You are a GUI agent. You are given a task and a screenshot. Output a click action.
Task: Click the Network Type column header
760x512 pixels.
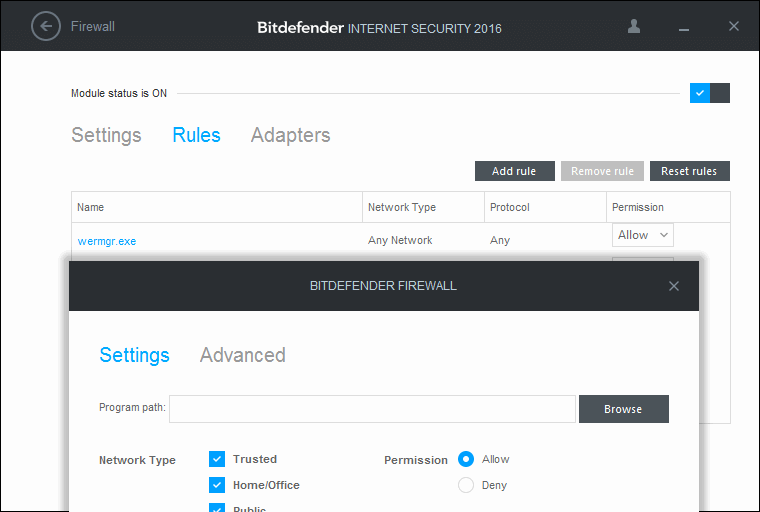pyautogui.click(x=402, y=207)
